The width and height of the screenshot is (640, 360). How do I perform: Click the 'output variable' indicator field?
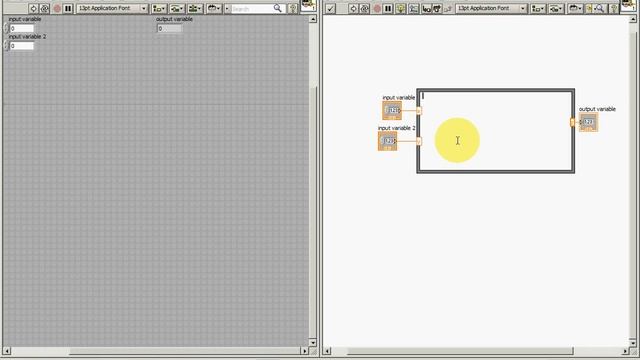point(169,28)
